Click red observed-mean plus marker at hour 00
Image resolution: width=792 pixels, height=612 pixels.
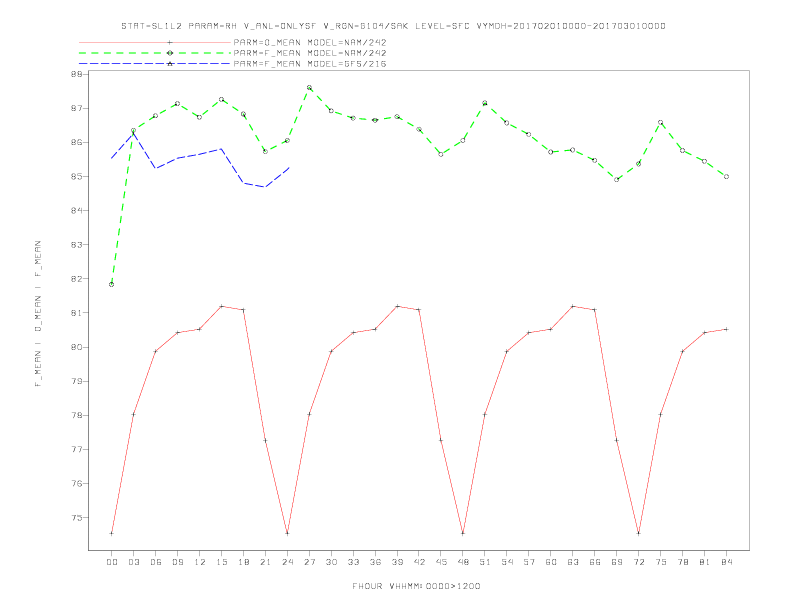point(112,534)
